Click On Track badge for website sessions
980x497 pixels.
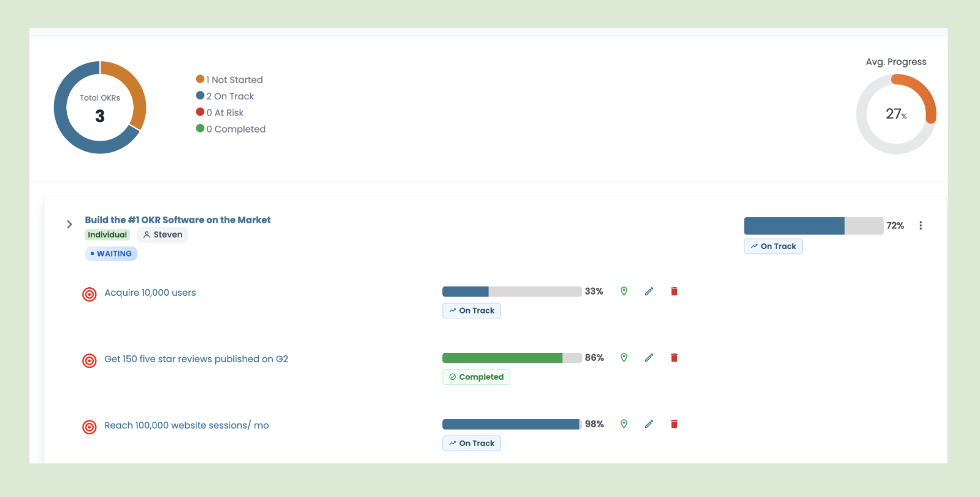tap(472, 443)
